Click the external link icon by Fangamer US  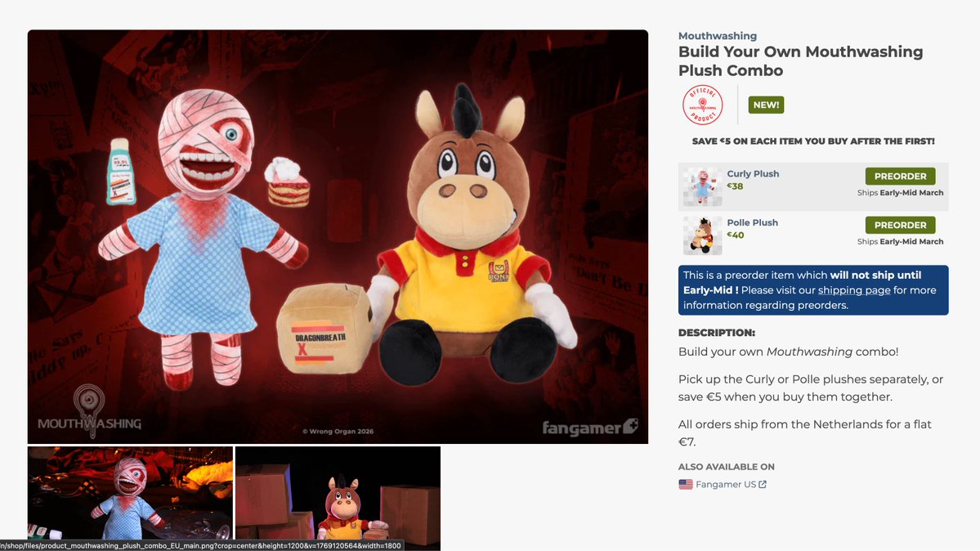click(x=763, y=485)
